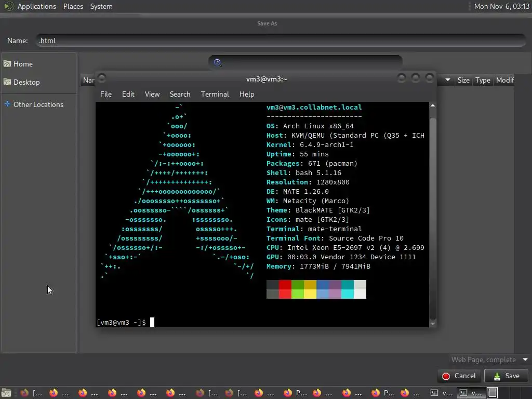Click the clock showing Mon Nov 6, 03:13

[x=501, y=6]
